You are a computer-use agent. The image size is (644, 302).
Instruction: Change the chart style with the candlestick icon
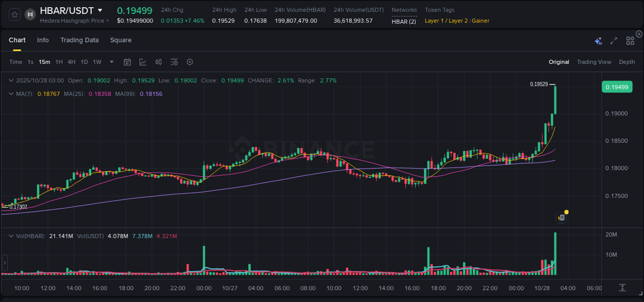coord(159,62)
